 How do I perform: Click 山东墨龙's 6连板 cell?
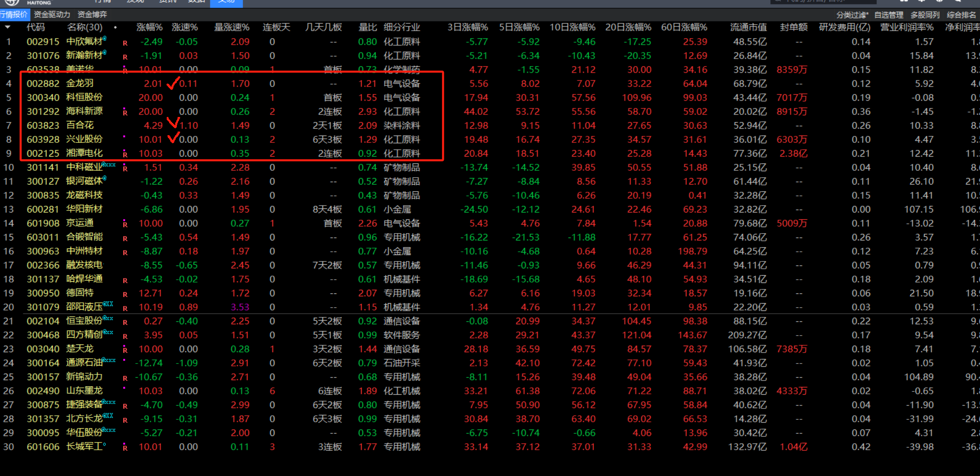point(330,391)
